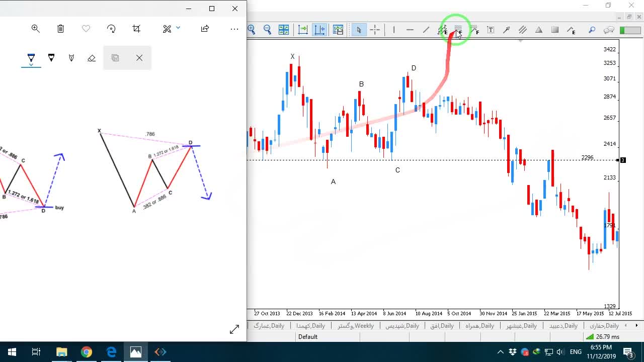Click the Default profile in status bar
Screen dimensions: 644x362
(308, 337)
